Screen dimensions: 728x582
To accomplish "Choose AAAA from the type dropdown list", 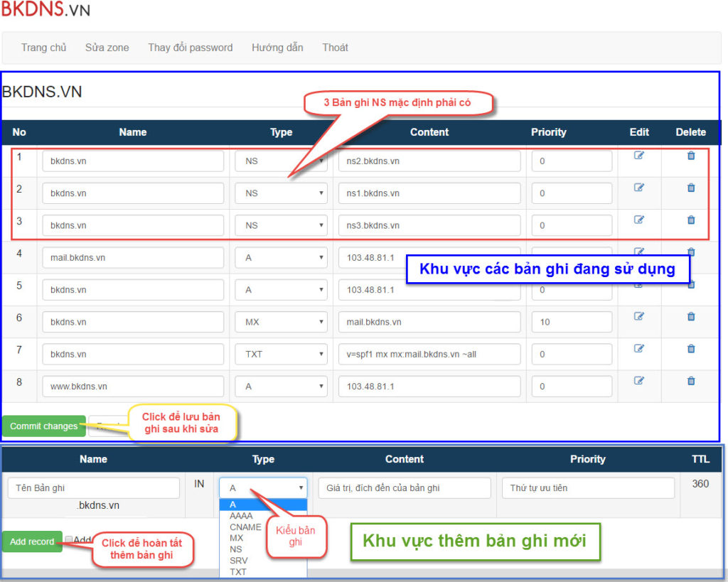I will pos(241,516).
